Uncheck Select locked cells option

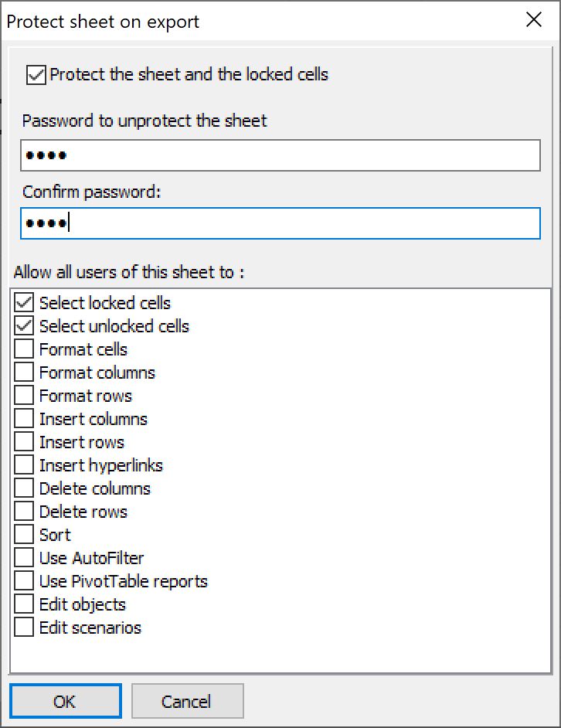tap(25, 303)
